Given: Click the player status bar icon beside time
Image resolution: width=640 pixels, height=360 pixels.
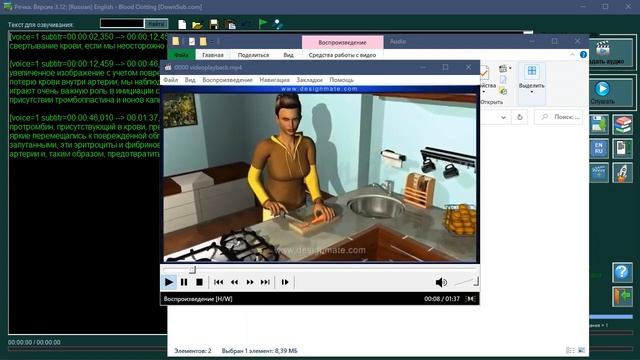Looking at the screenshot, I should (x=471, y=299).
